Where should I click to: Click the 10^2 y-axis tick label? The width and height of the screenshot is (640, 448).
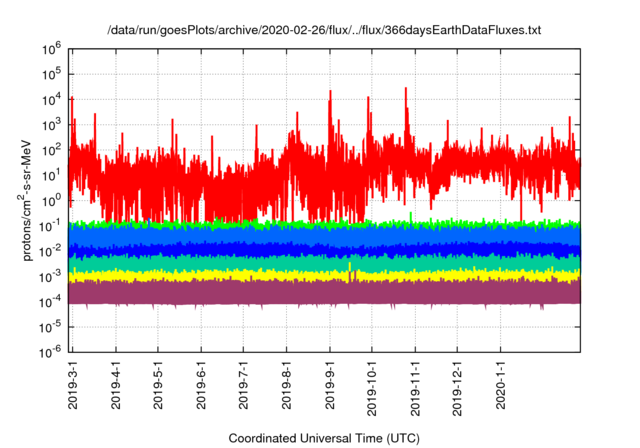(51, 150)
